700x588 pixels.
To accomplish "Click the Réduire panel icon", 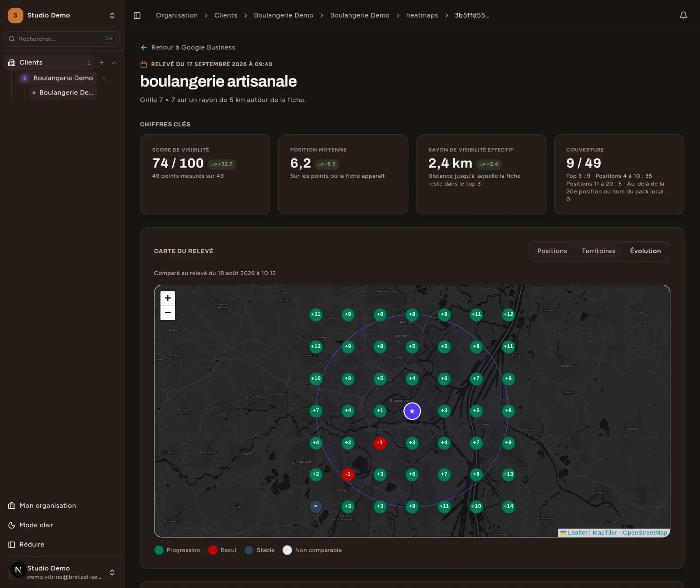I will point(12,545).
